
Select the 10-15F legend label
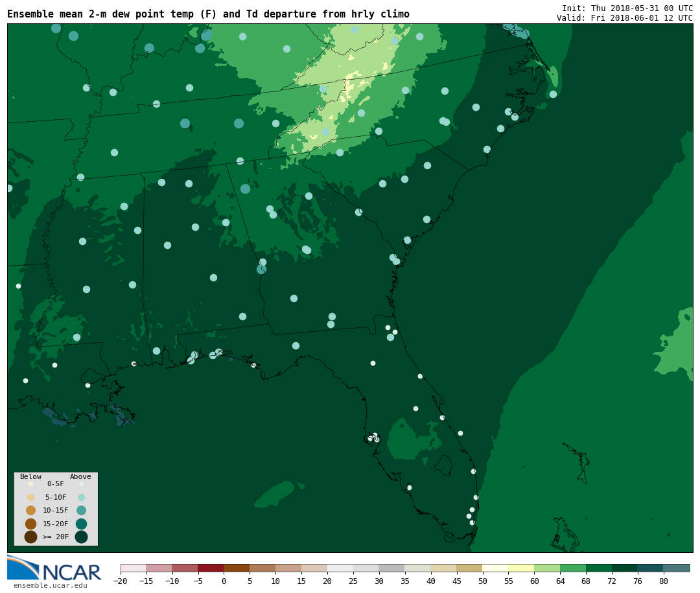[56, 510]
